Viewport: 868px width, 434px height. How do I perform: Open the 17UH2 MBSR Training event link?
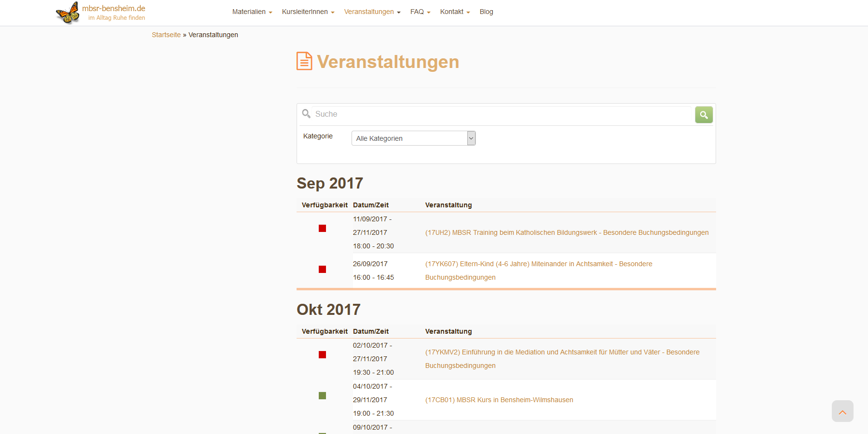pos(567,232)
